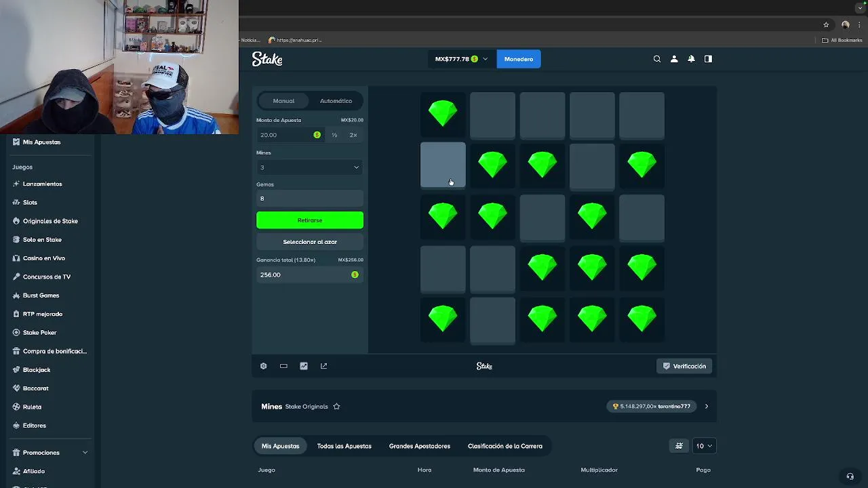
Task: Toggle ghost mode icon beside the 10 dropdown
Action: 679,446
